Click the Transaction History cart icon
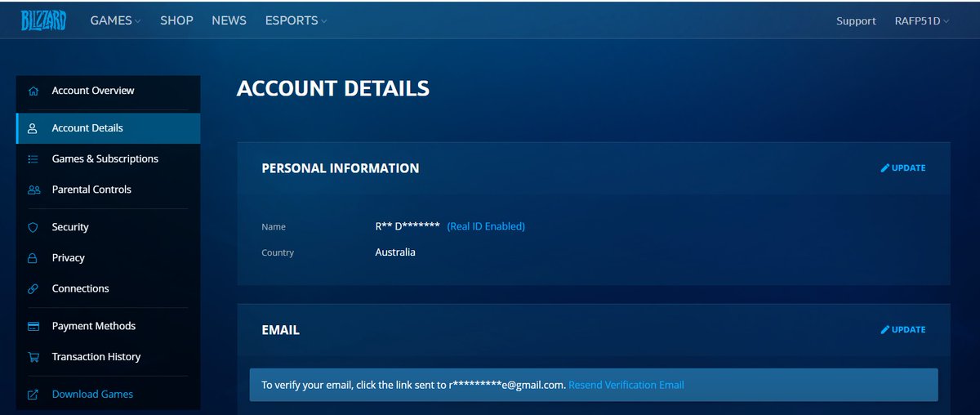980x415 pixels. 33,357
